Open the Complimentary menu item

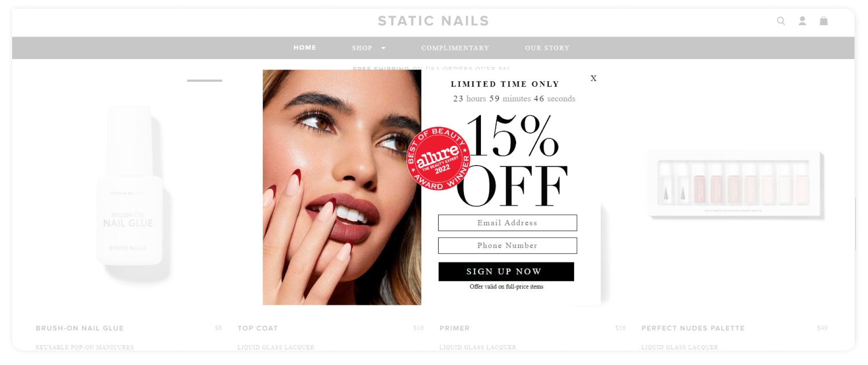click(x=455, y=48)
